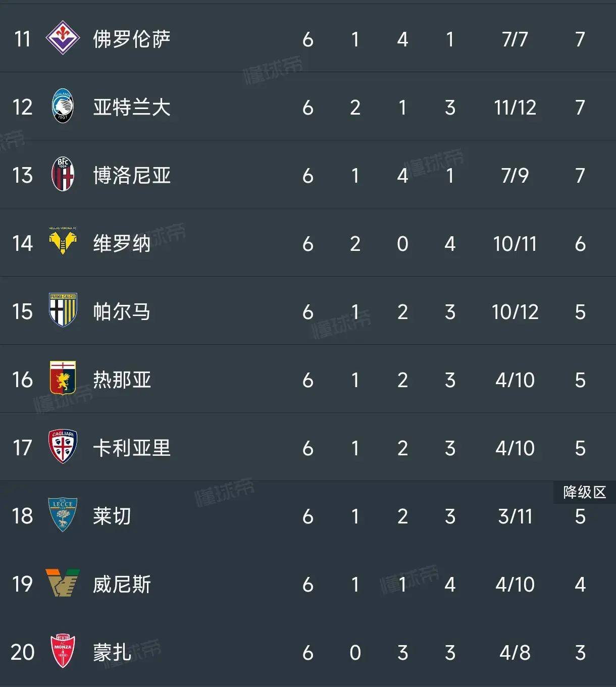Open team name 佛罗伦萨
The height and width of the screenshot is (687, 616).
point(132,39)
